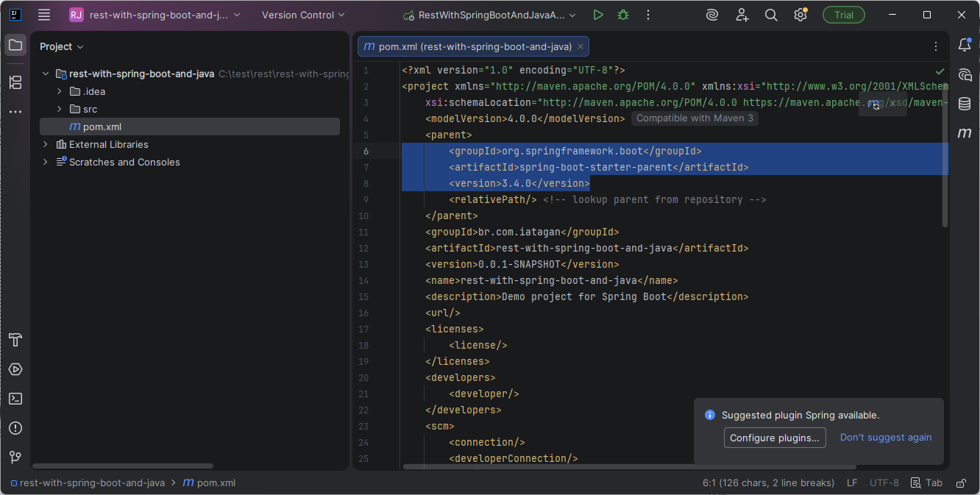Expand the src folder
This screenshot has width=980, height=495.
(60, 109)
